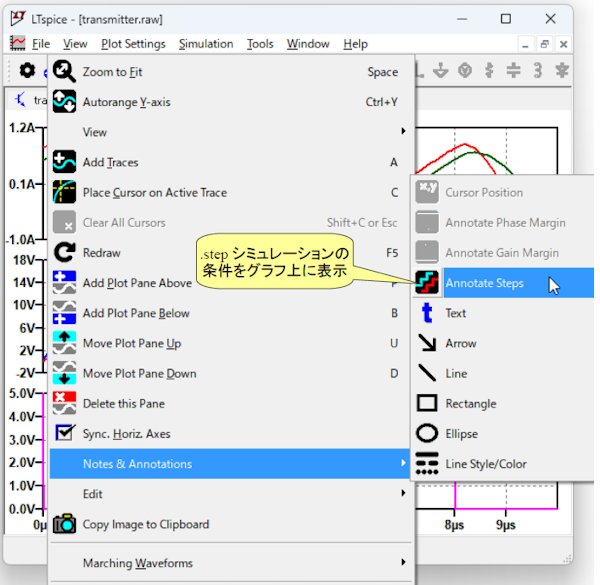
Task: Select the Annotate Steps icon
Action: point(427,283)
